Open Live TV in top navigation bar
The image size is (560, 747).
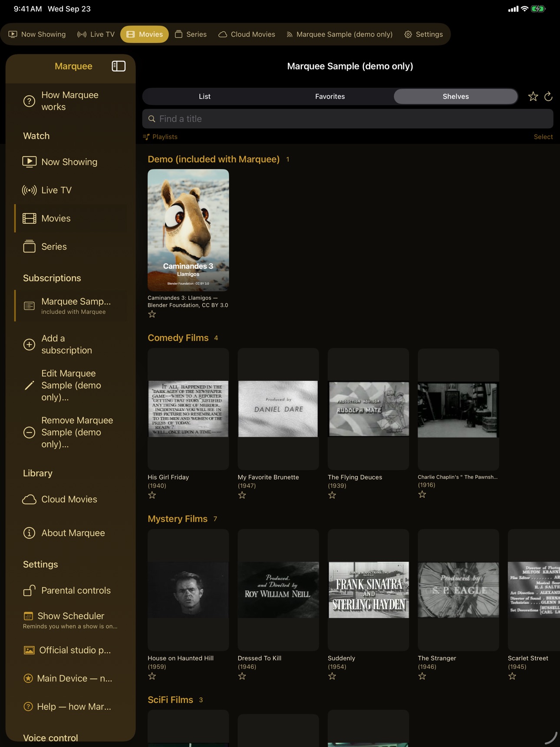coord(96,34)
